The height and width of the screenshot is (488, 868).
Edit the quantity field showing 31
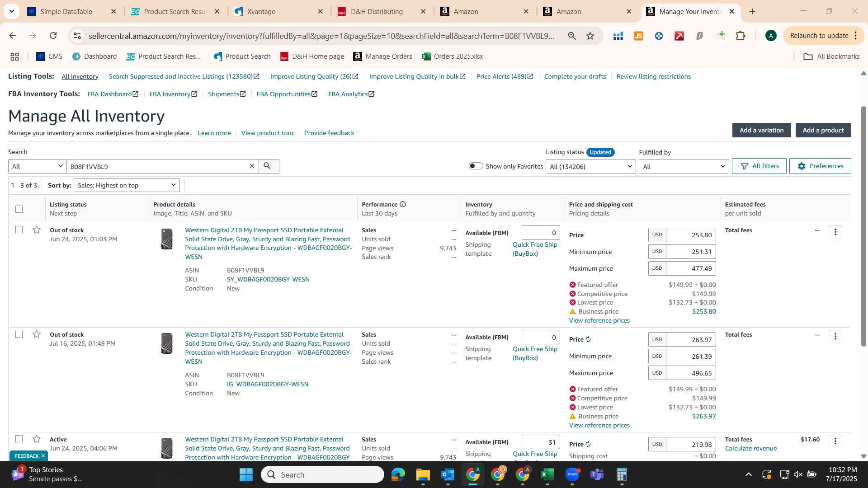[x=541, y=442]
